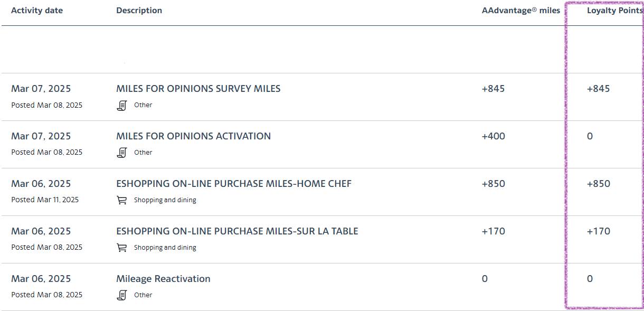
Task: Open the Home Chef eShopping purchase entry
Action: (x=233, y=184)
